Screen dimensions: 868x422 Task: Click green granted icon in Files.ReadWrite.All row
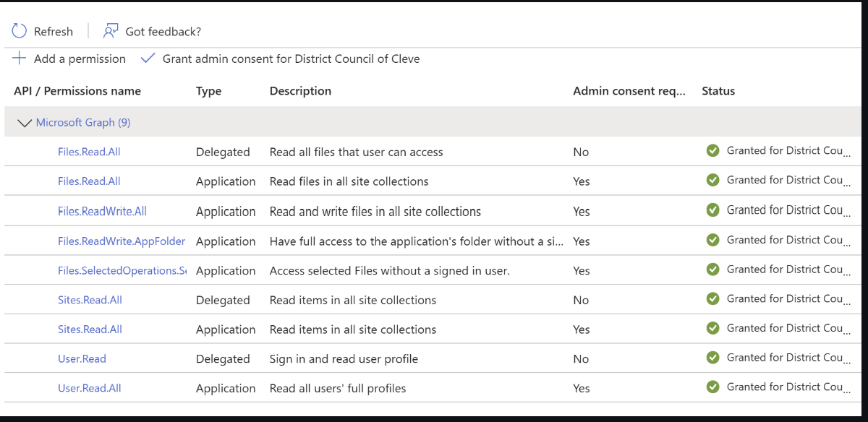pos(712,210)
